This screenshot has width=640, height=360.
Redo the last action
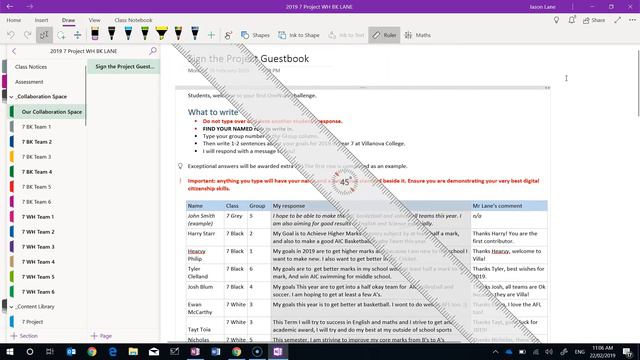point(27,35)
